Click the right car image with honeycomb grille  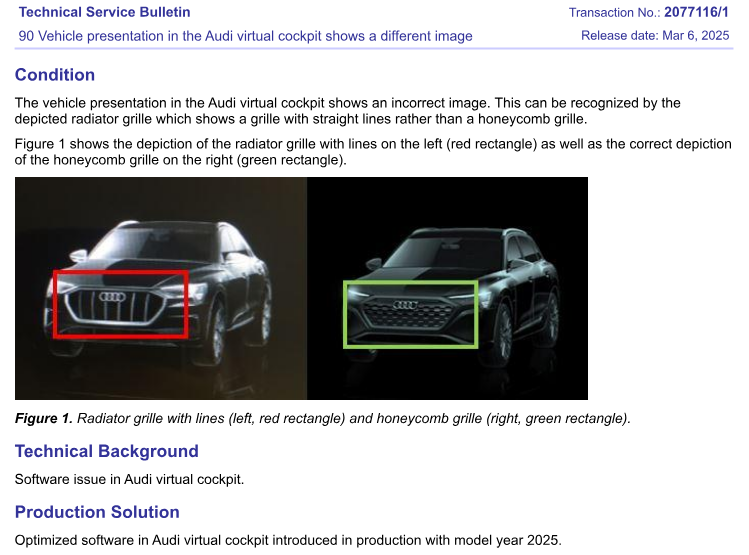point(448,288)
